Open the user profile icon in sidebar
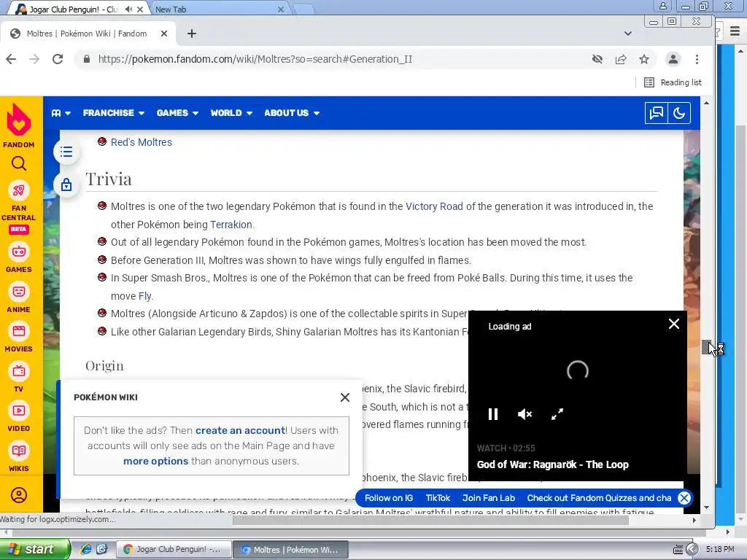The width and height of the screenshot is (747, 560). click(18, 495)
